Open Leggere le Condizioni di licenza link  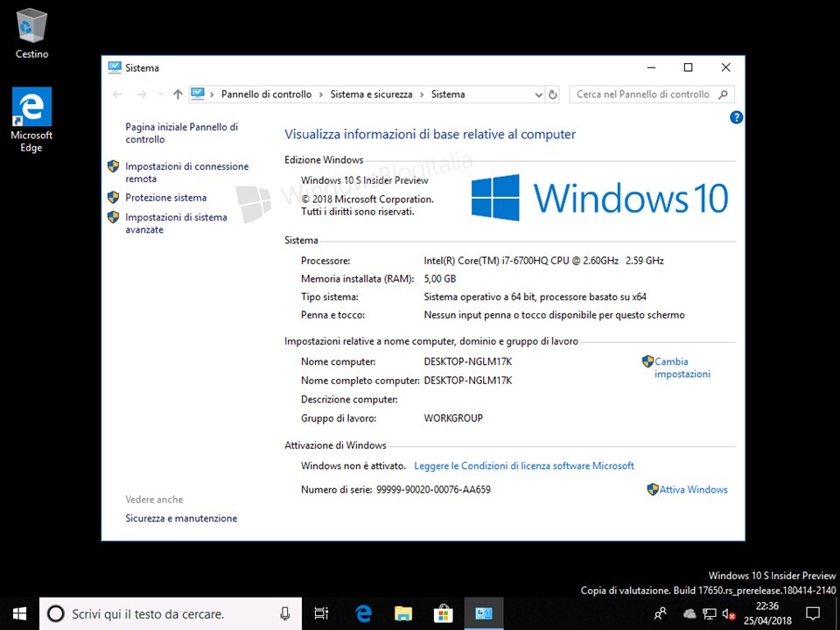coord(523,465)
